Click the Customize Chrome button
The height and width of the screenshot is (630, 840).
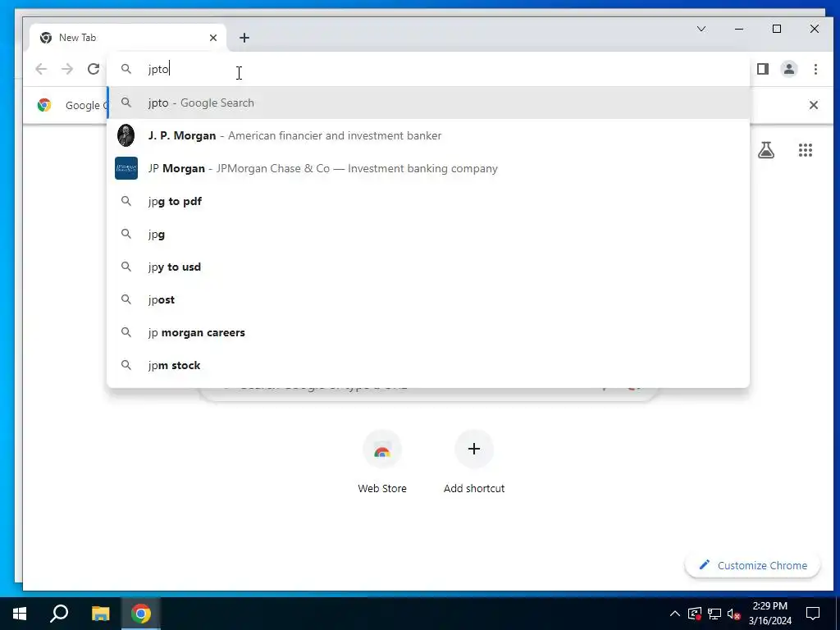click(x=752, y=565)
